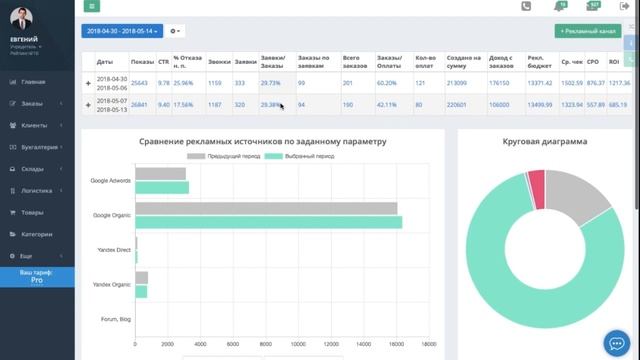Click the Ваш тариф Pro button
The width and height of the screenshot is (640, 360).
tap(37, 277)
